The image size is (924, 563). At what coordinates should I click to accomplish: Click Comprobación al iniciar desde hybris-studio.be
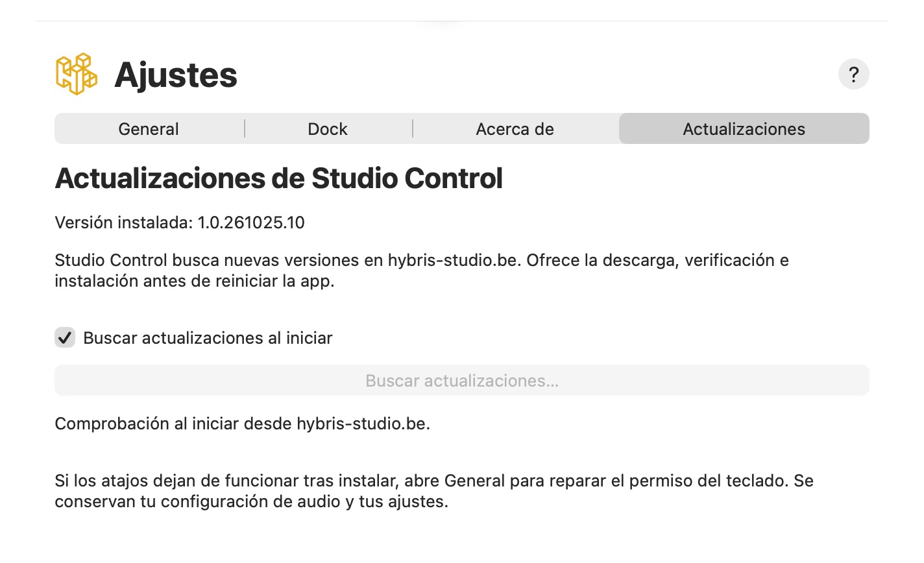pyautogui.click(x=243, y=424)
